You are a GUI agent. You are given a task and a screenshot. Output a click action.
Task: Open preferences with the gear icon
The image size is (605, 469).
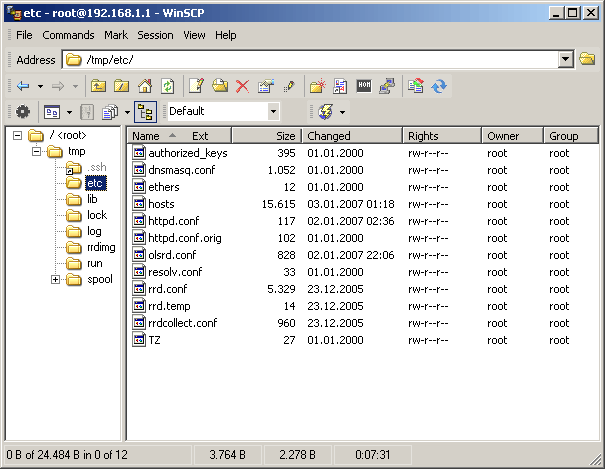(x=21, y=112)
